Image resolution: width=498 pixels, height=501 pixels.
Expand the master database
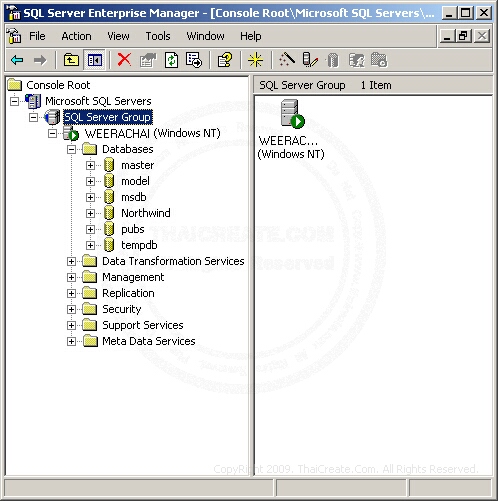(x=90, y=165)
